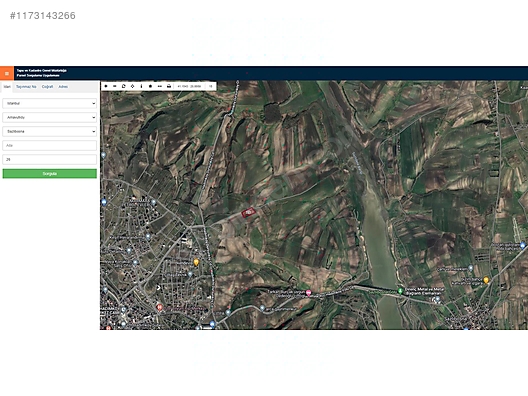Image resolution: width=528 pixels, height=396 pixels.
Task: Click the zoom level number in the map toolbar
Action: pyautogui.click(x=210, y=86)
